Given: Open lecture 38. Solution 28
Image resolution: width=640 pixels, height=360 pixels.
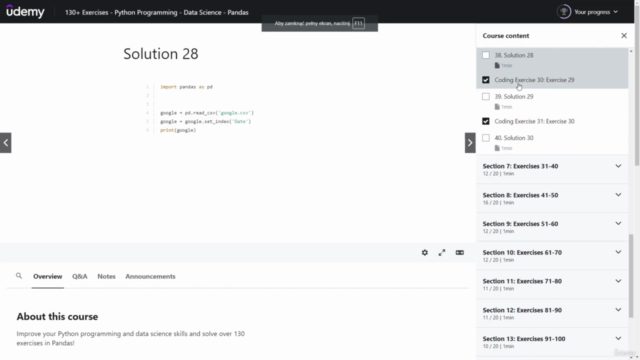Looking at the screenshot, I should click(x=514, y=55).
